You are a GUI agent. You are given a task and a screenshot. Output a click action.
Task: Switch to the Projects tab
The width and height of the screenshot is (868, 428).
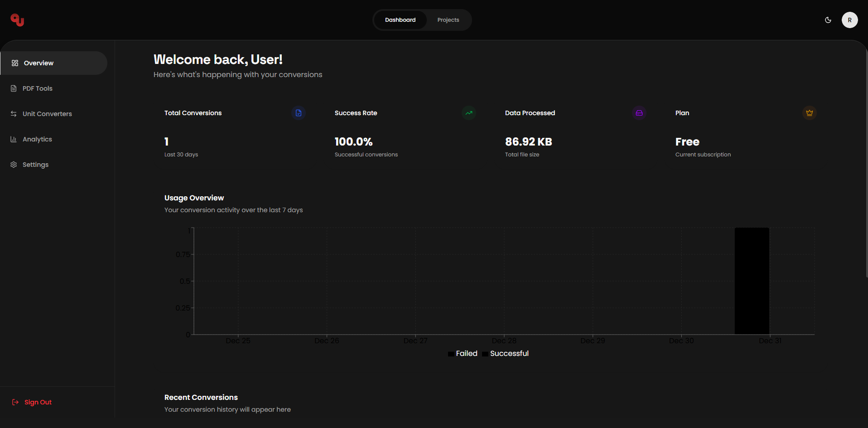point(448,19)
